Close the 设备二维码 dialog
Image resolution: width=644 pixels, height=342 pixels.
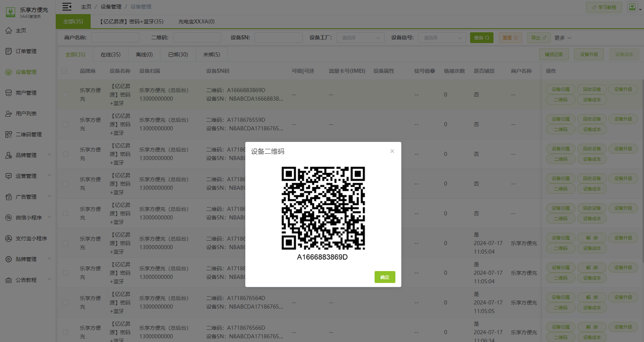[x=392, y=151]
